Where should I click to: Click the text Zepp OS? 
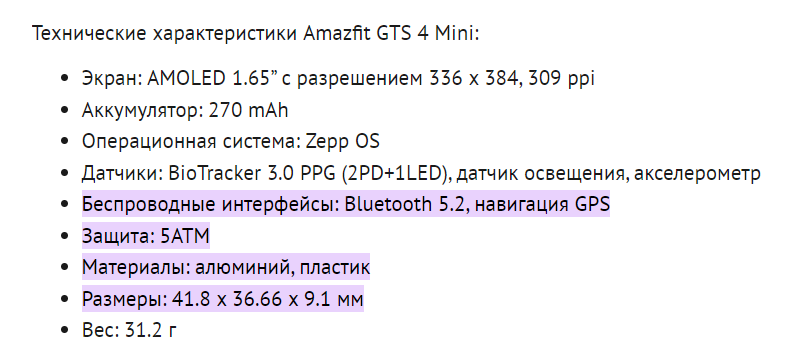point(343,141)
